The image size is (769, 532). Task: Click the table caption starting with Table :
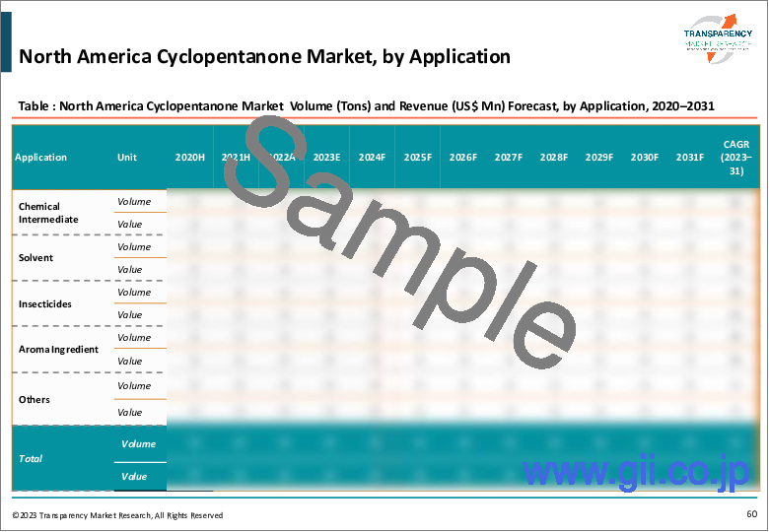tap(366, 105)
